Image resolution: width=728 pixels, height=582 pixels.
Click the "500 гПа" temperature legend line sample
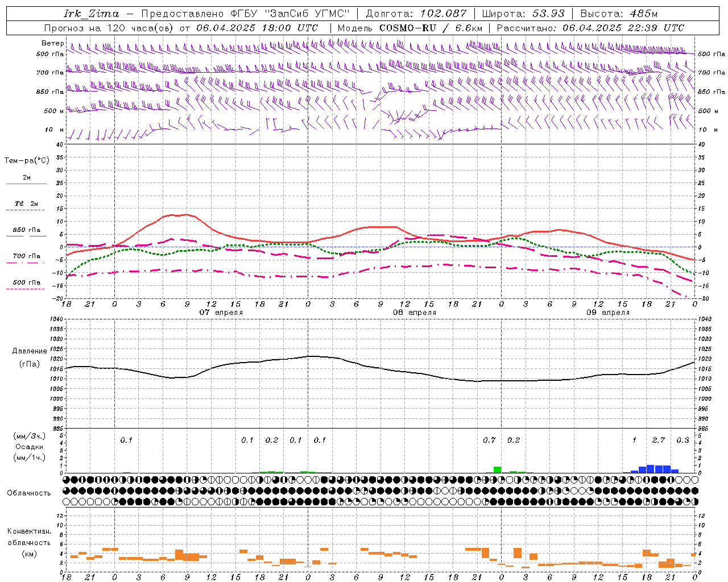pyautogui.click(x=26, y=289)
